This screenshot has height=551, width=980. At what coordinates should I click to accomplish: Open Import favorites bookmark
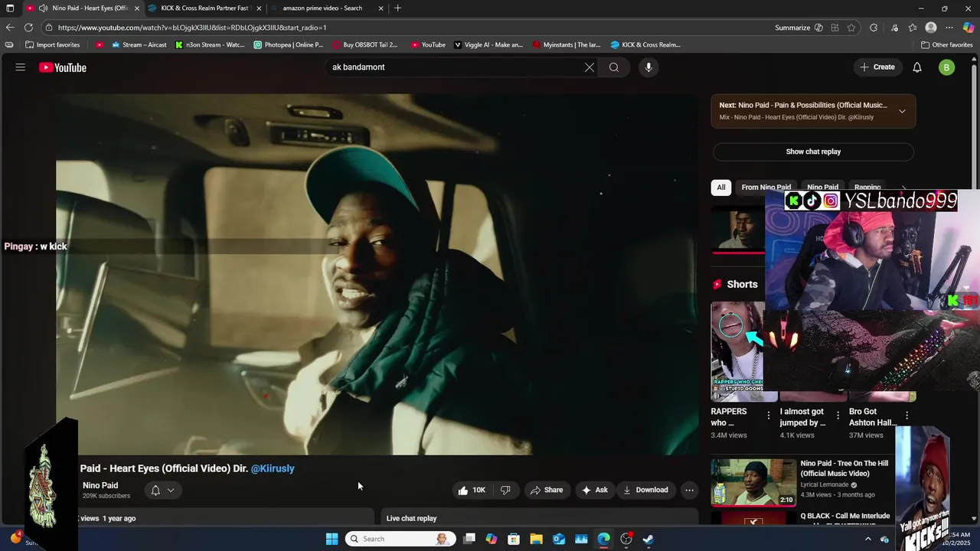point(53,44)
